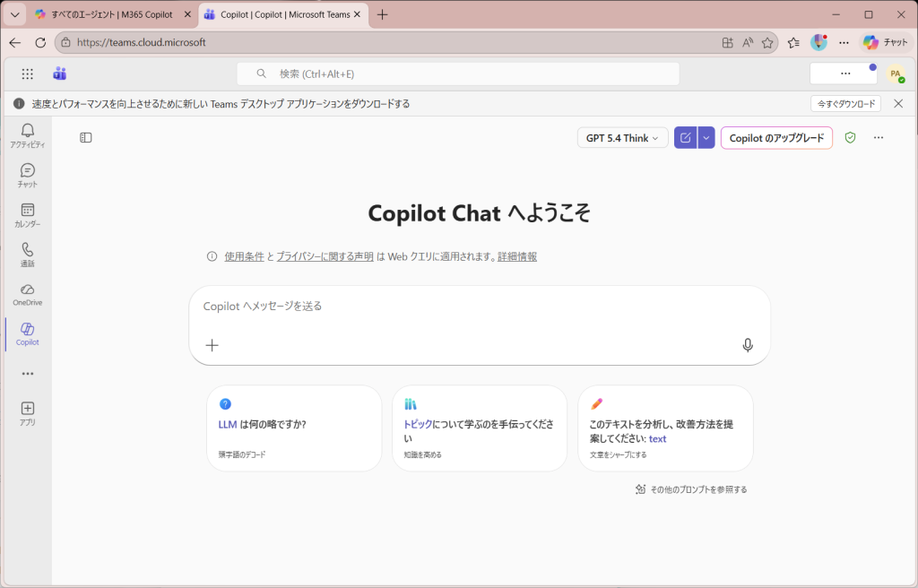Open the Apps icon in sidebar
This screenshot has width=918, height=588.
coord(27,412)
